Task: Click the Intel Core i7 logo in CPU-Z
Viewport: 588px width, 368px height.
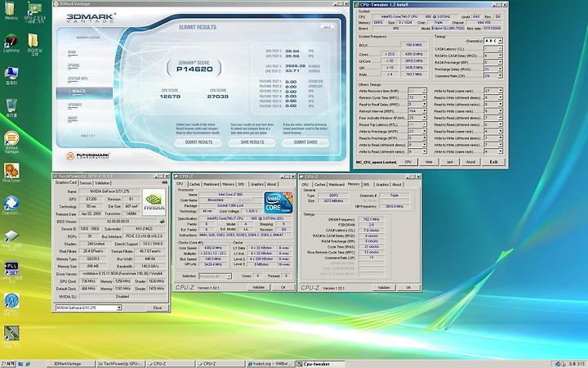Action: click(x=278, y=203)
